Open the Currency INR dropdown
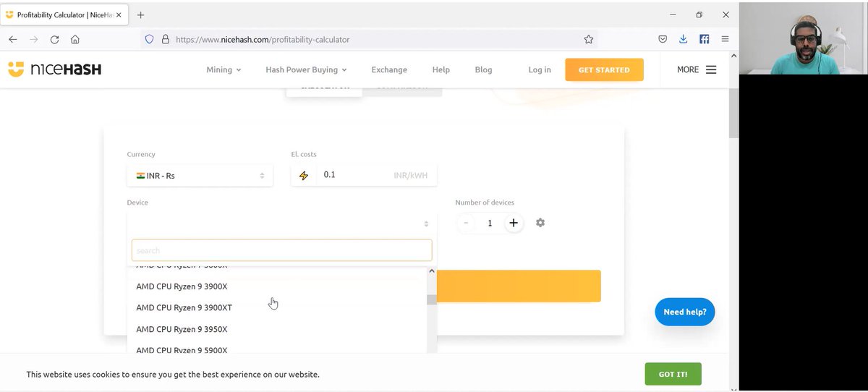Screen dimensions: 868x392 pos(200,175)
